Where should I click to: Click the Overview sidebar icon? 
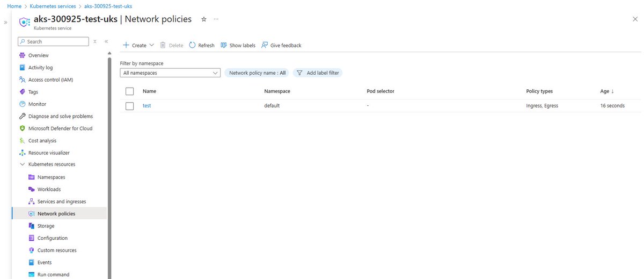coord(22,55)
